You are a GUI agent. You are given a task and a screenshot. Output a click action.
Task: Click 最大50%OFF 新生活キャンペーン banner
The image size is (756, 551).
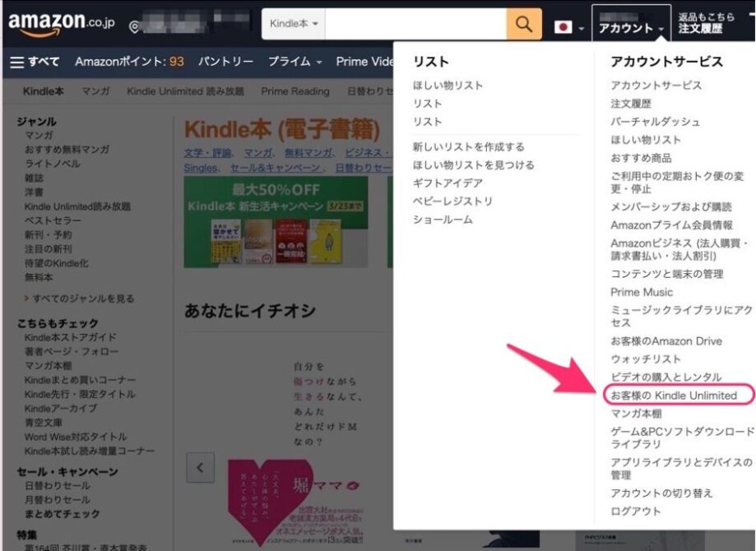(x=276, y=222)
